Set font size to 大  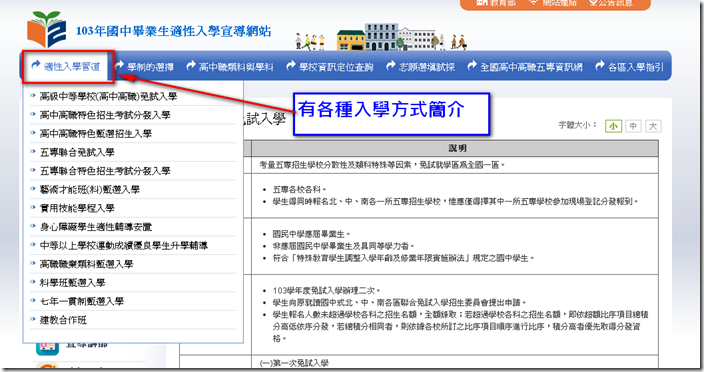pos(653,126)
